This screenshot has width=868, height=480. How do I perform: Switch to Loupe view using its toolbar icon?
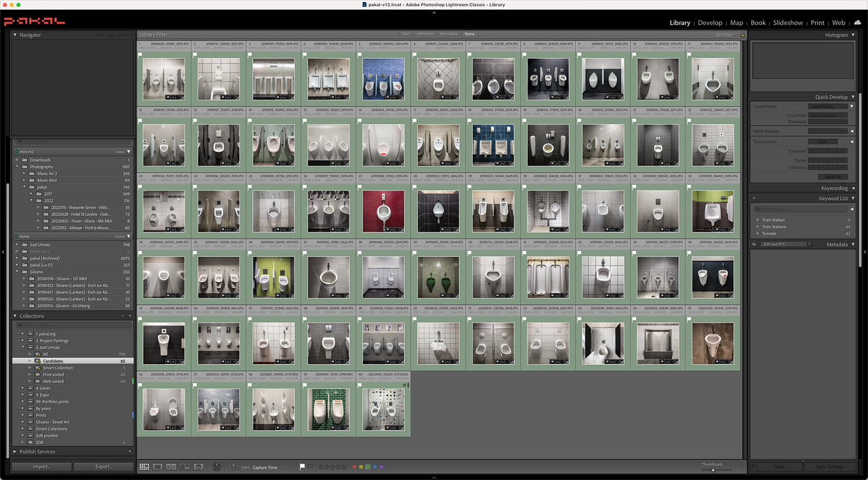point(157,466)
